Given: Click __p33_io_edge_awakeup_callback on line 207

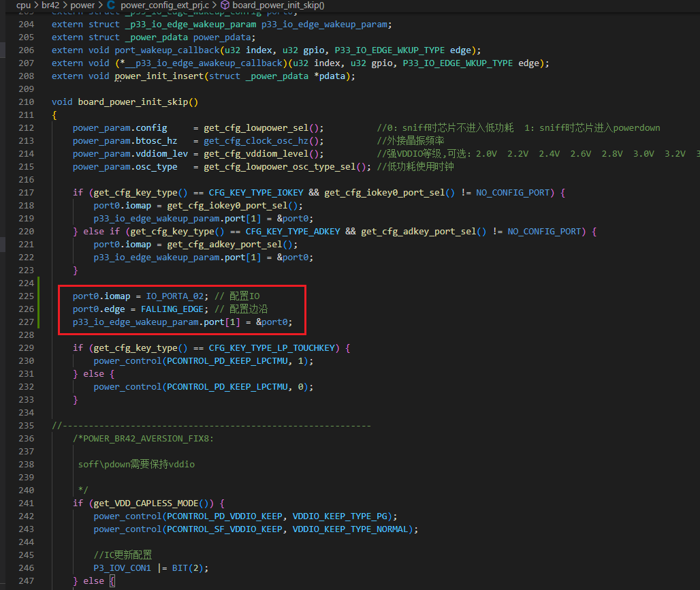Looking at the screenshot, I should 204,63.
